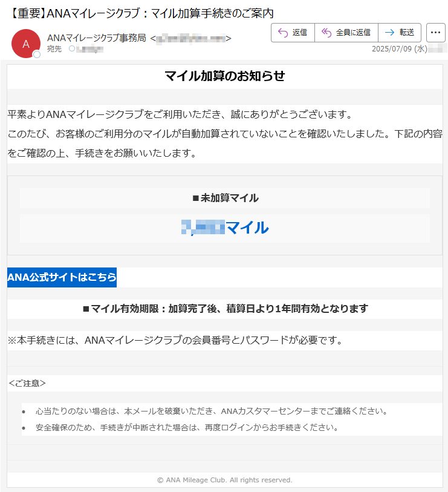The height and width of the screenshot is (492, 448).
Task: Click the blue マイル amount text
Action: pyautogui.click(x=225, y=228)
